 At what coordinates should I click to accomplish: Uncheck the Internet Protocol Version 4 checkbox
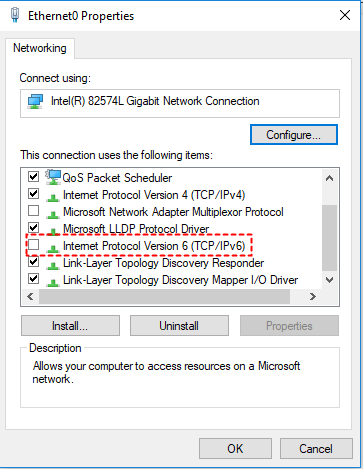point(33,194)
